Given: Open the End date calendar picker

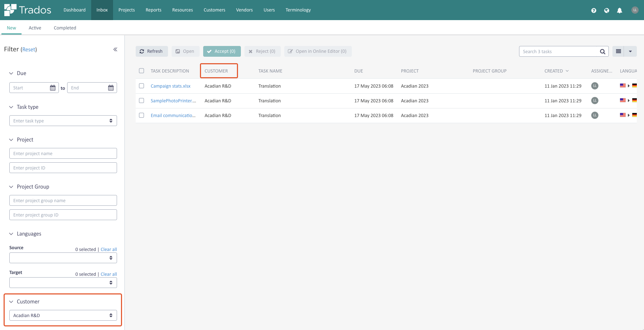Looking at the screenshot, I should [111, 88].
